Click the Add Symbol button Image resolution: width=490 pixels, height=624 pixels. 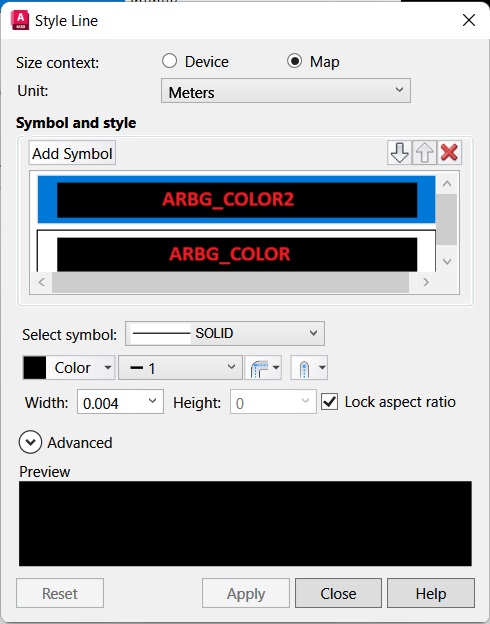click(72, 153)
